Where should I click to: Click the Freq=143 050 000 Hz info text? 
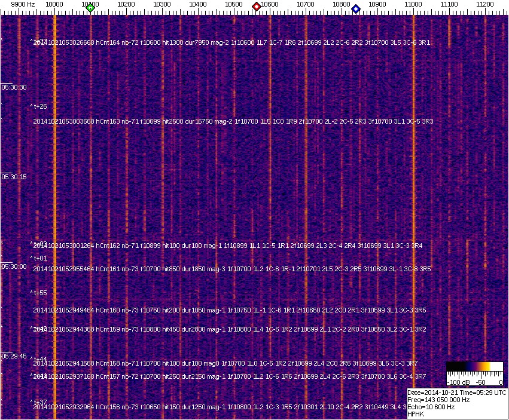[438, 400]
